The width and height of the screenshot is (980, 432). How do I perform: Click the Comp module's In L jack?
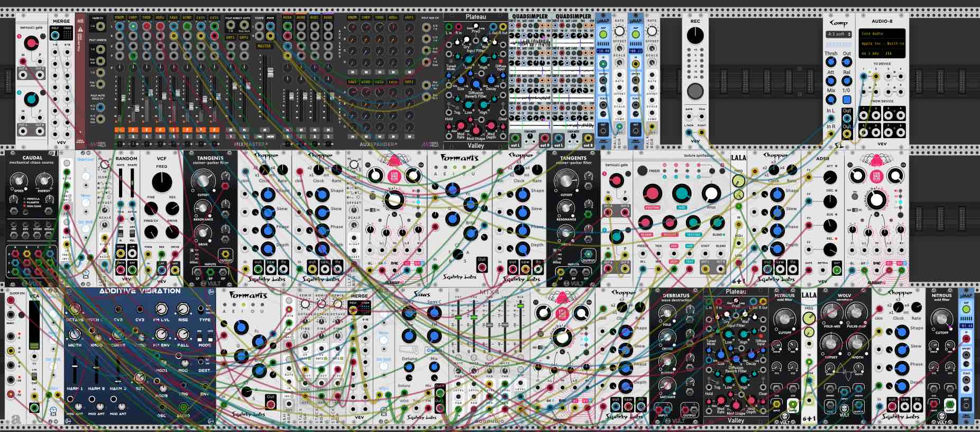pyautogui.click(x=831, y=119)
